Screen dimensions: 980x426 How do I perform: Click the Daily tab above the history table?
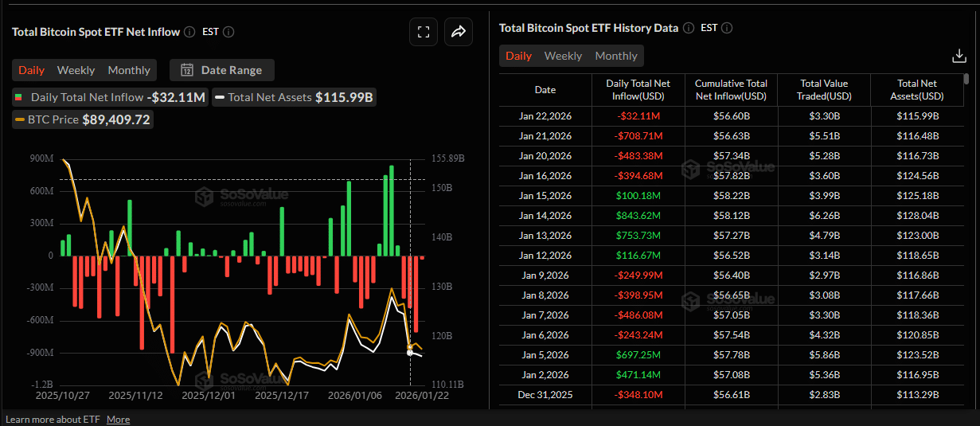pyautogui.click(x=518, y=56)
